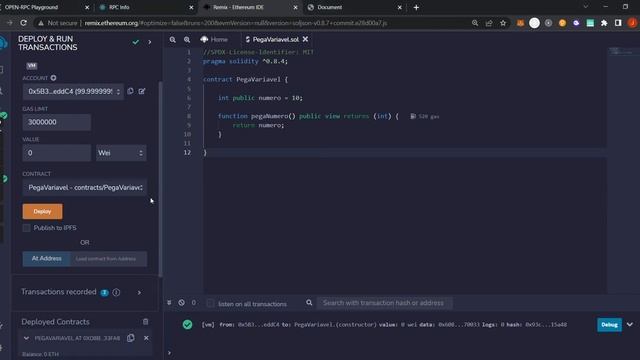This screenshot has height=360, width=640.
Task: Click the 'int public numero = 10;' code line
Action: [x=260, y=98]
